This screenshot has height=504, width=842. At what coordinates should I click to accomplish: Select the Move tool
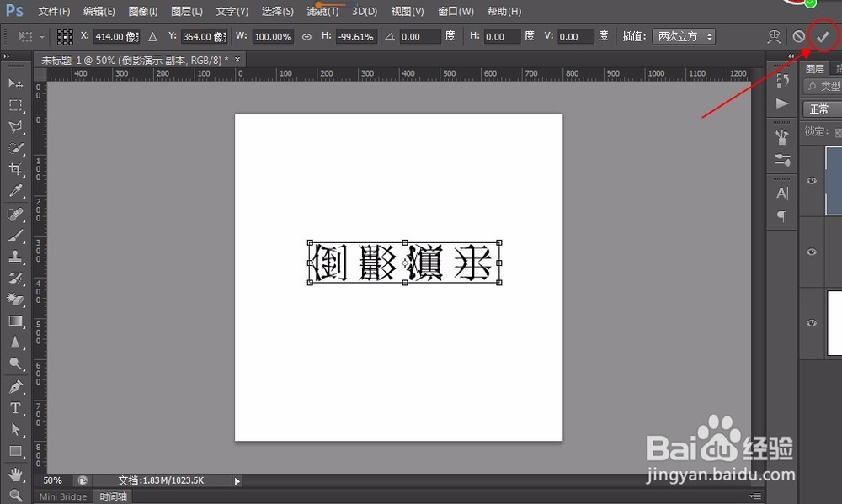(x=15, y=84)
